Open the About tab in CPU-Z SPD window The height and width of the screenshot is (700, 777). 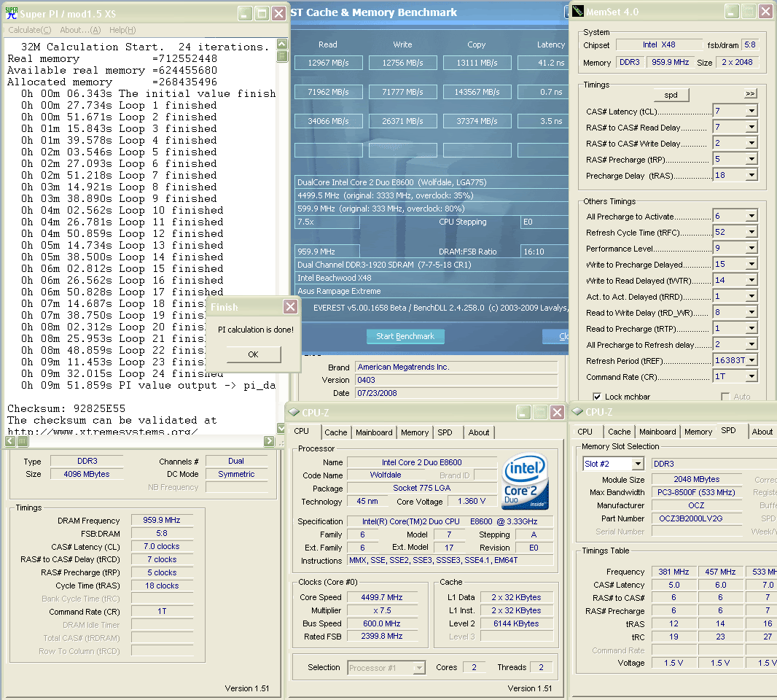pos(762,432)
